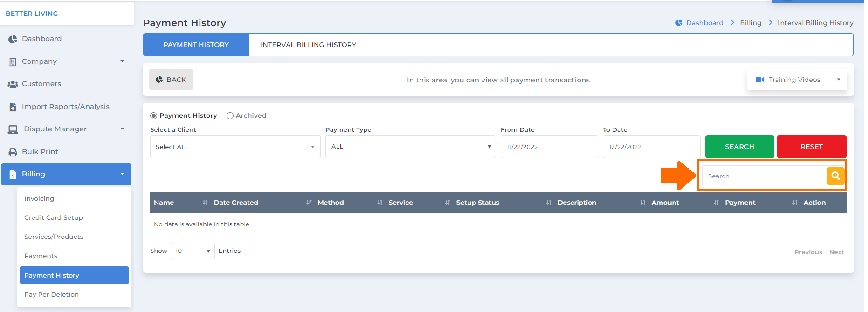Click the orange search magnifier icon

click(x=835, y=176)
